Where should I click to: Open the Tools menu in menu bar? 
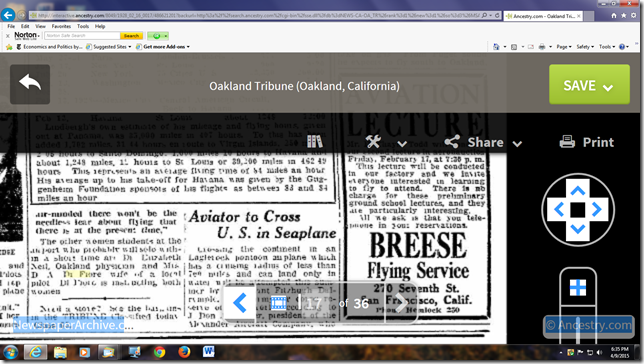[83, 26]
